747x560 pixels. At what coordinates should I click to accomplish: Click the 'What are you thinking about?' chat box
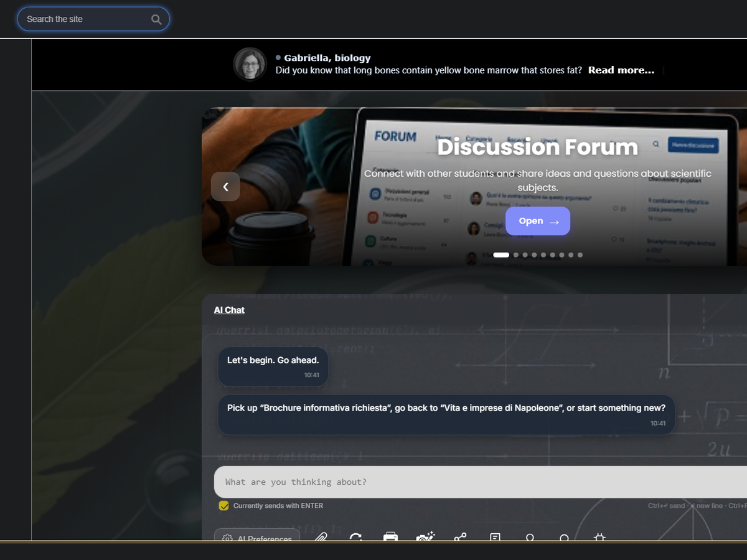tap(481, 482)
